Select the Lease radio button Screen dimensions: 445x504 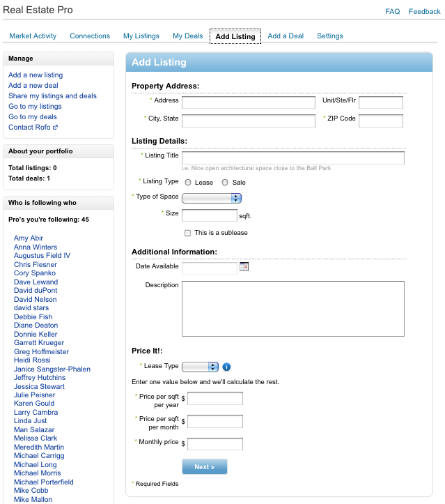coord(188,183)
